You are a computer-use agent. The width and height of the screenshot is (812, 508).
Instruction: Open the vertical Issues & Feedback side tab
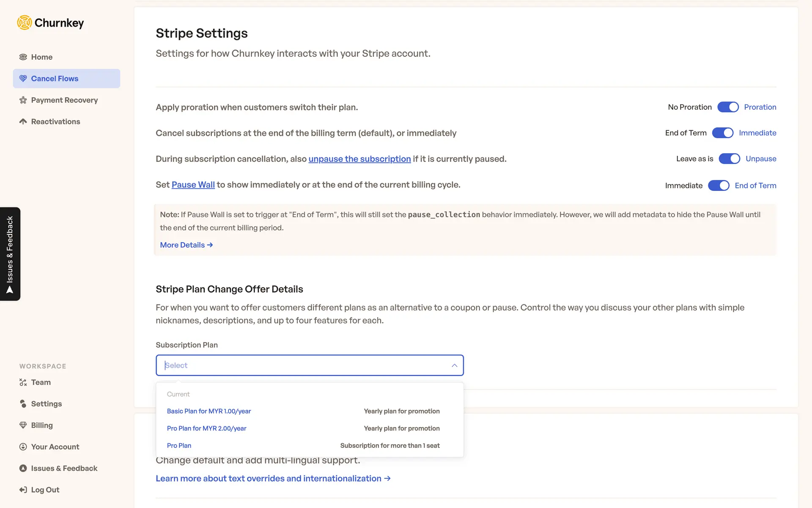click(x=10, y=254)
